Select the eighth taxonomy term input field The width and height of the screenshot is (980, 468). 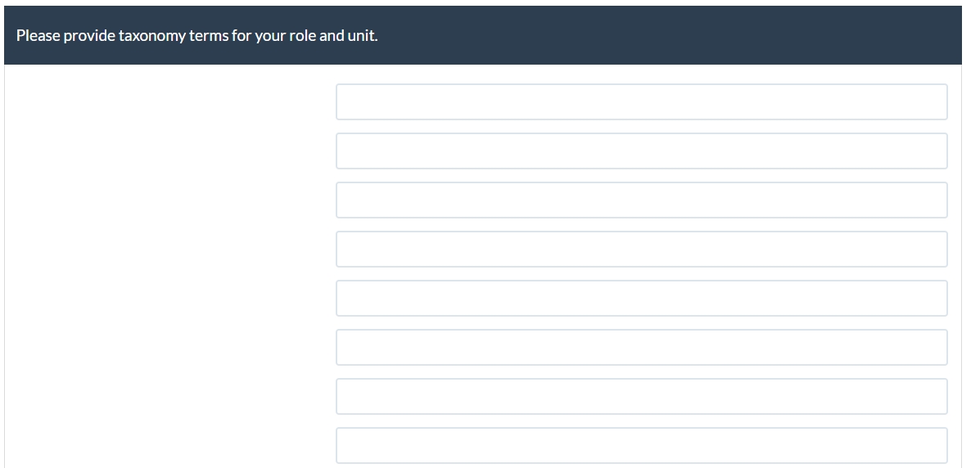tap(641, 445)
